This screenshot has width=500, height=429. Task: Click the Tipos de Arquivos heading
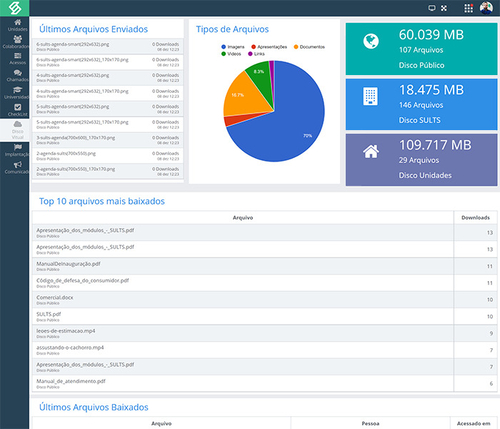pos(232,29)
